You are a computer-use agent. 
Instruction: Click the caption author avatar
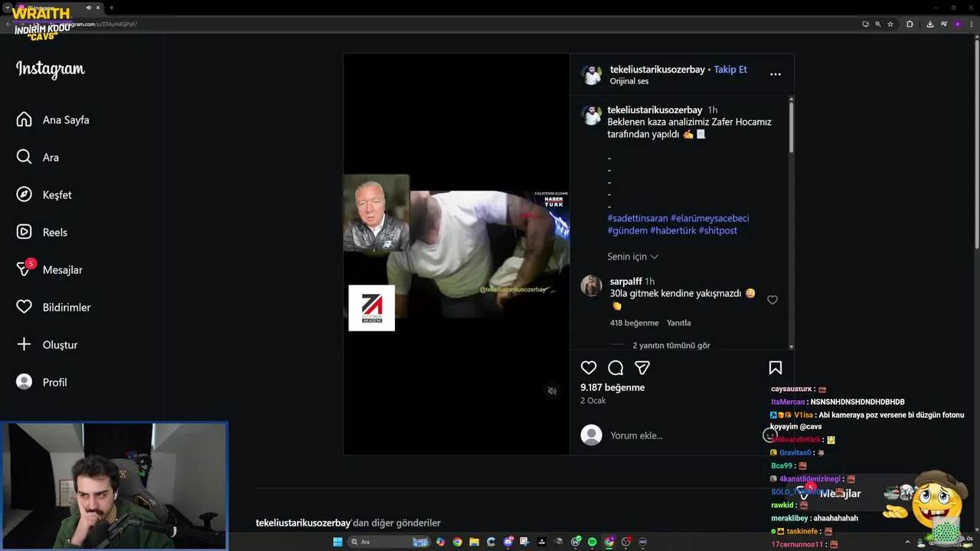(591, 115)
